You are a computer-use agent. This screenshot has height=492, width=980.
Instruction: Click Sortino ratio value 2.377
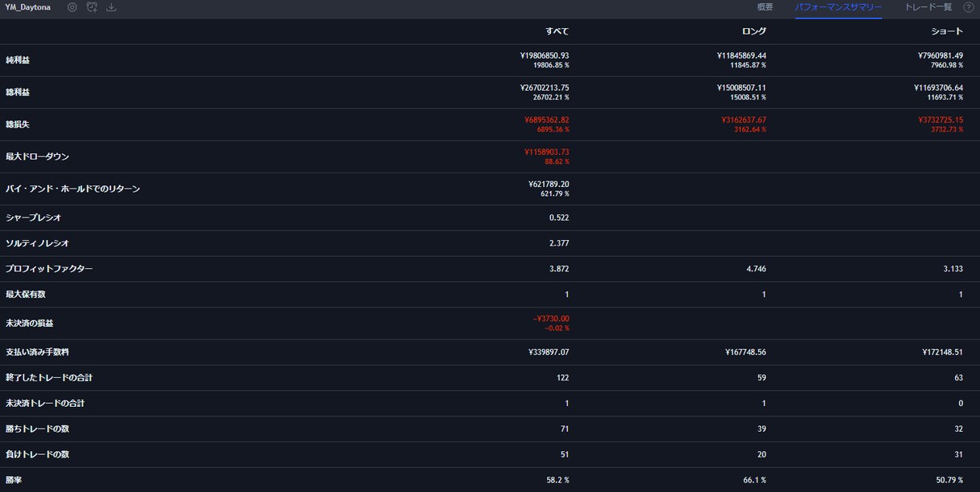[x=559, y=243]
